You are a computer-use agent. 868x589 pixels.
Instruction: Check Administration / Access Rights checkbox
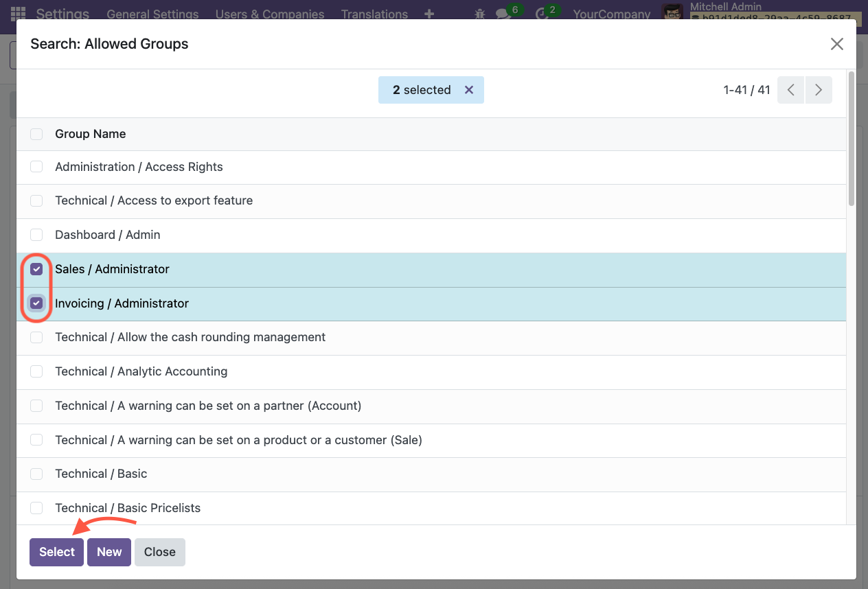(x=36, y=167)
